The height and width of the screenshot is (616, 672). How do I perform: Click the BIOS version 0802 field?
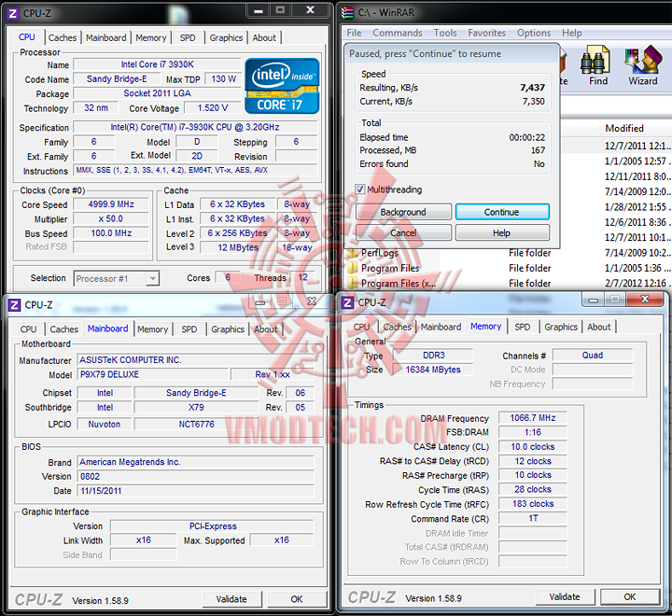click(195, 476)
